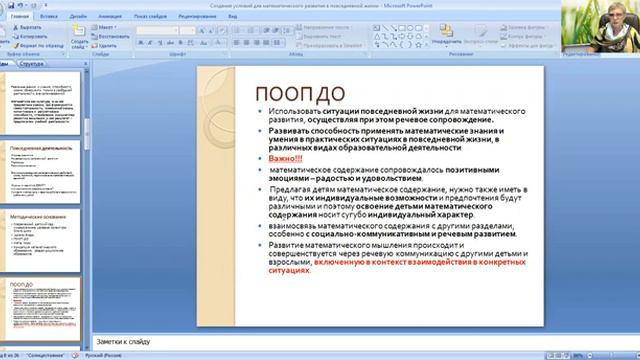Screen dimensions: 640x360
Task: Select the triangle shape in shapes gallery
Action: (376, 36)
